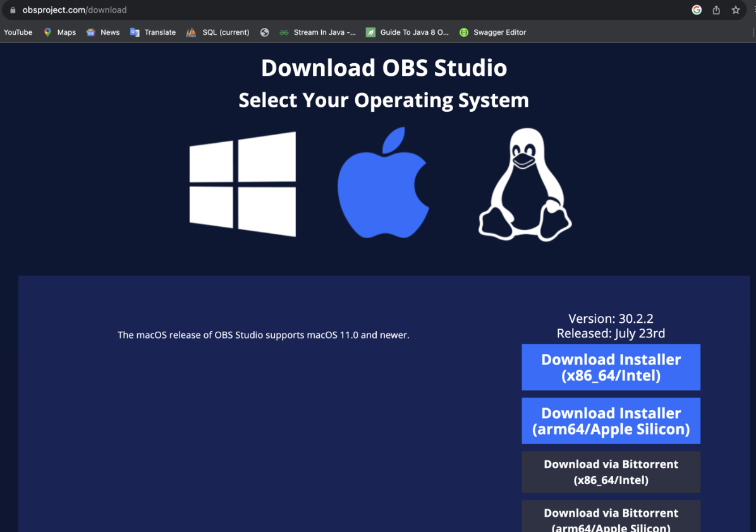The image size is (756, 532).
Task: Open the Guide To Java 8 bookmark
Action: click(407, 32)
